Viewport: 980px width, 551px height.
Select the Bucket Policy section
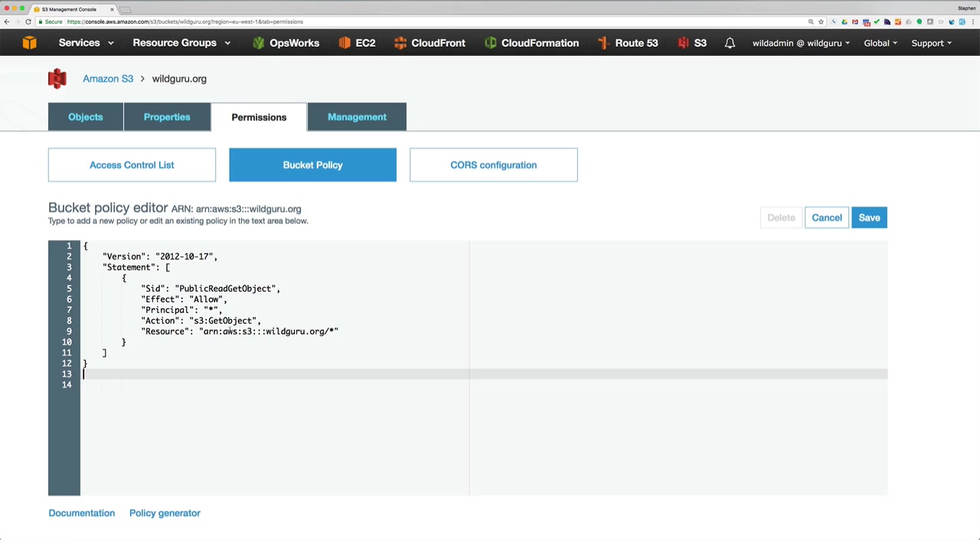(312, 165)
